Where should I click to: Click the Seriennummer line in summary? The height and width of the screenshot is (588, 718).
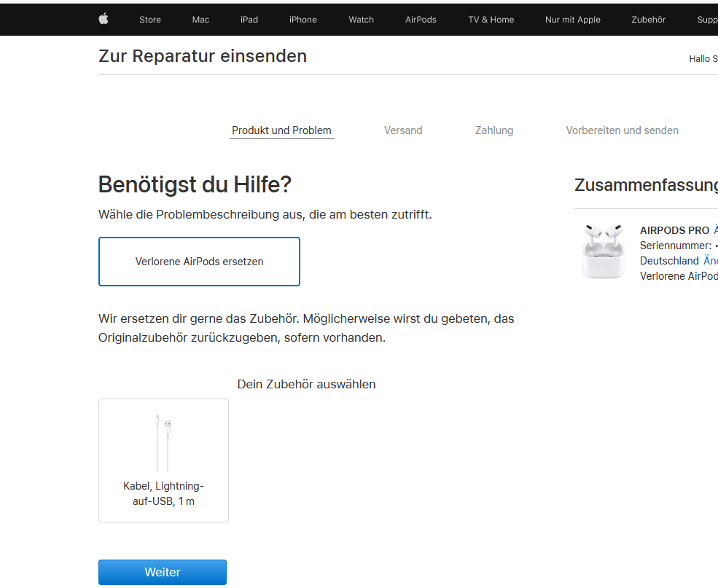(679, 246)
